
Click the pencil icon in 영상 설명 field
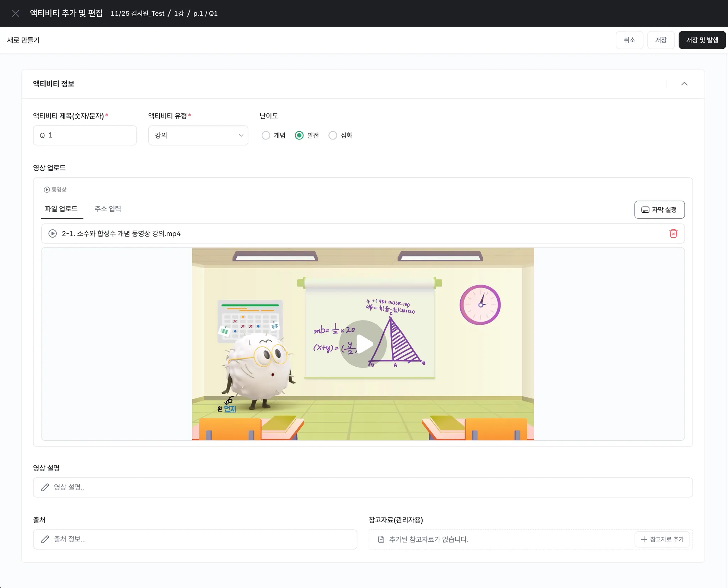(45, 487)
